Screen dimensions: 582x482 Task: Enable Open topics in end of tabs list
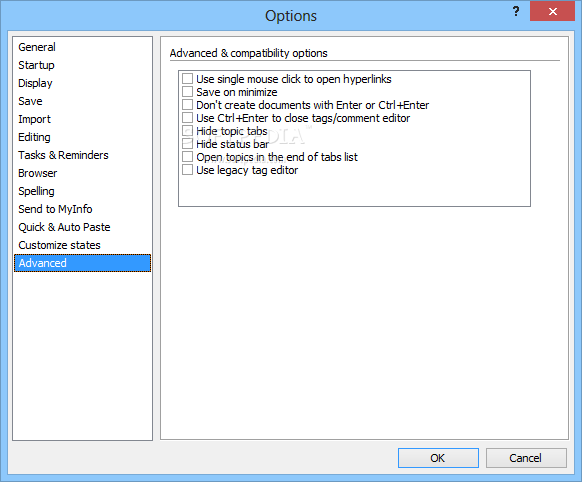(x=187, y=157)
